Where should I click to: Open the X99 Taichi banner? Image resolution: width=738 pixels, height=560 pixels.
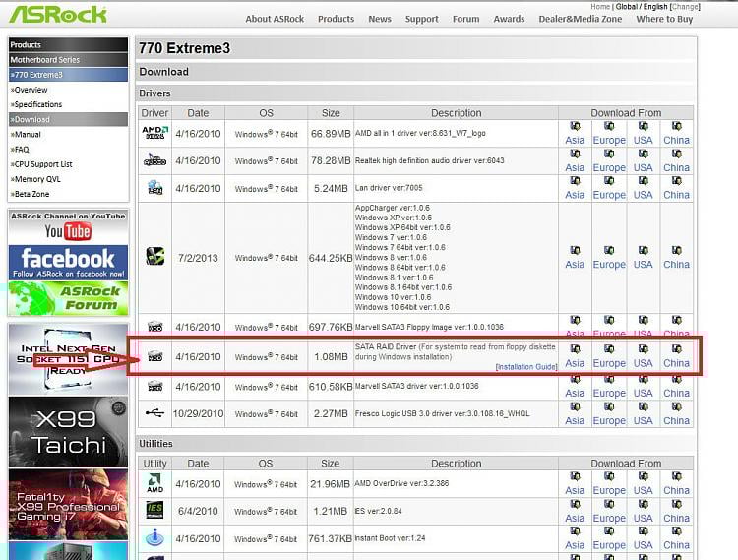tap(68, 431)
